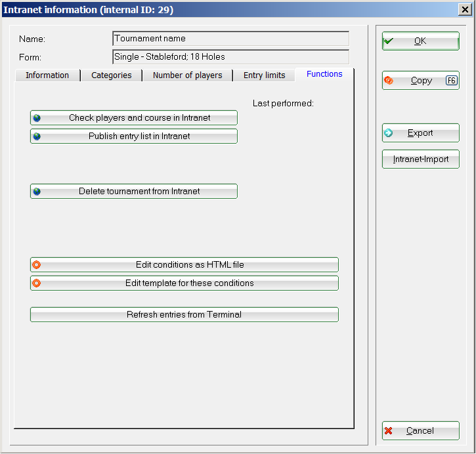Select the Number of players tab
This screenshot has height=454, width=476.
tap(188, 75)
